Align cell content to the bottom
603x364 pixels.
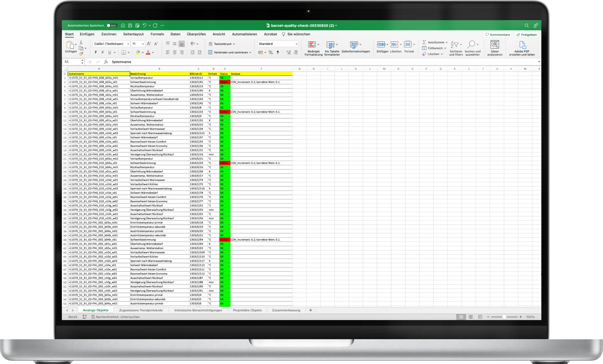pos(182,44)
